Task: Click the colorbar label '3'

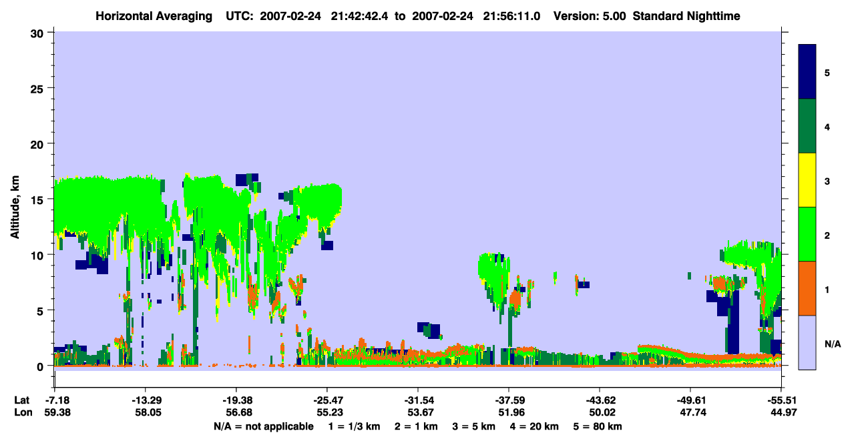Action: click(x=827, y=181)
